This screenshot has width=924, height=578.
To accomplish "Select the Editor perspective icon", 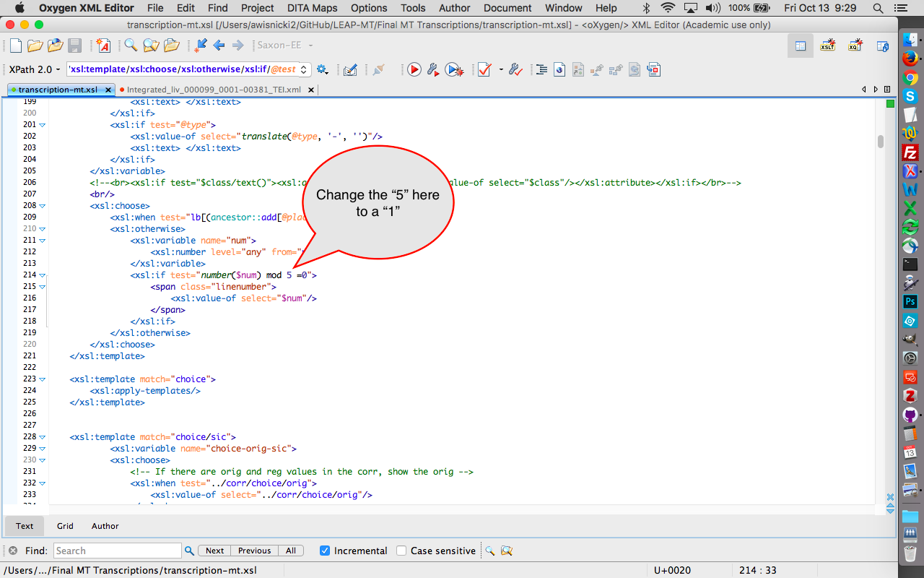I will tap(801, 46).
